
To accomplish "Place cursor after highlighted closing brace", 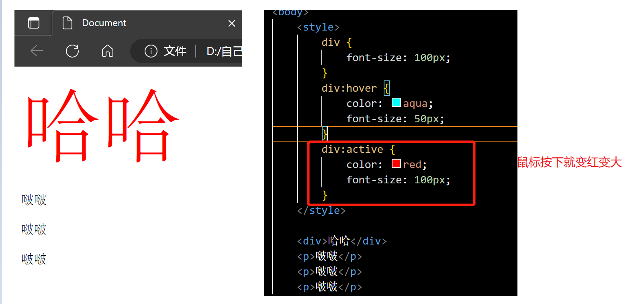I will click(x=328, y=134).
